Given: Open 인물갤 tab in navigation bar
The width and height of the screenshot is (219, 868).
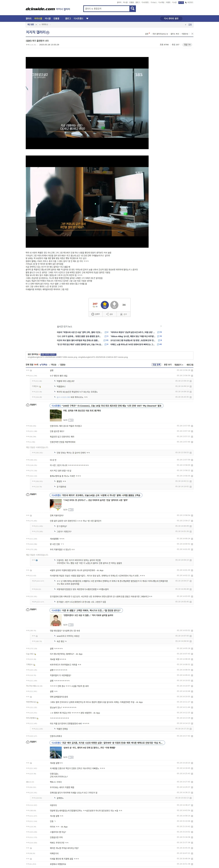Looking at the screenshot, I should point(56,19).
